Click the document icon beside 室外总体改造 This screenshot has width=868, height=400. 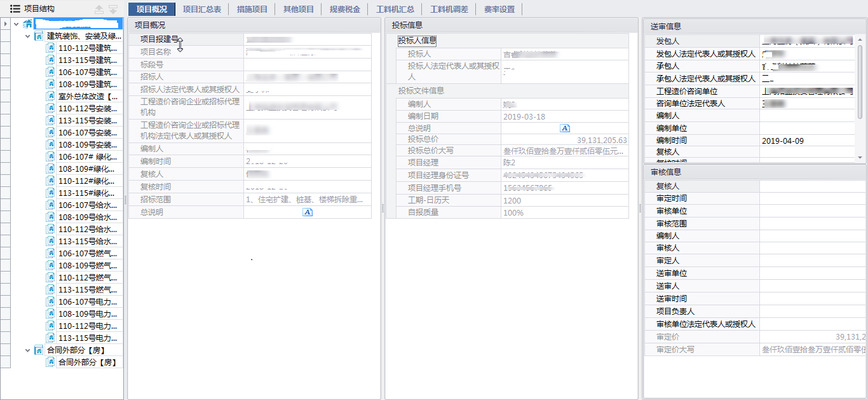[50, 97]
